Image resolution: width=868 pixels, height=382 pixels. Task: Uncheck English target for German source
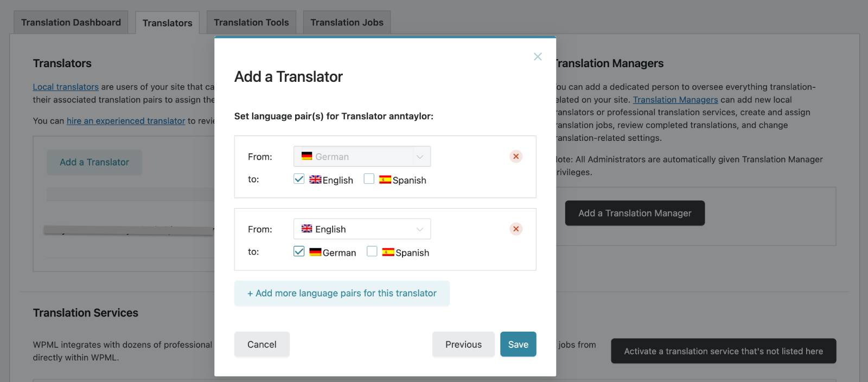[299, 179]
